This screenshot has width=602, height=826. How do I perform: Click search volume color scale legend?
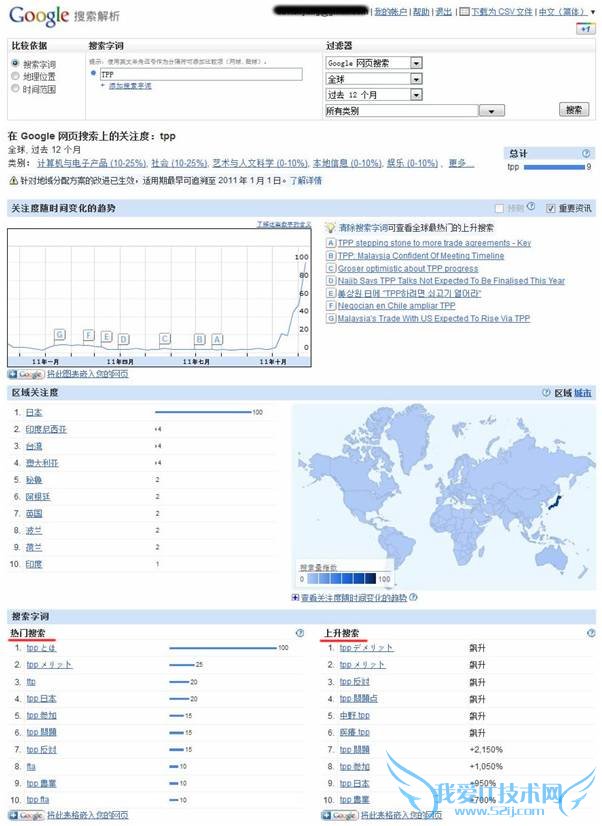coord(341,578)
